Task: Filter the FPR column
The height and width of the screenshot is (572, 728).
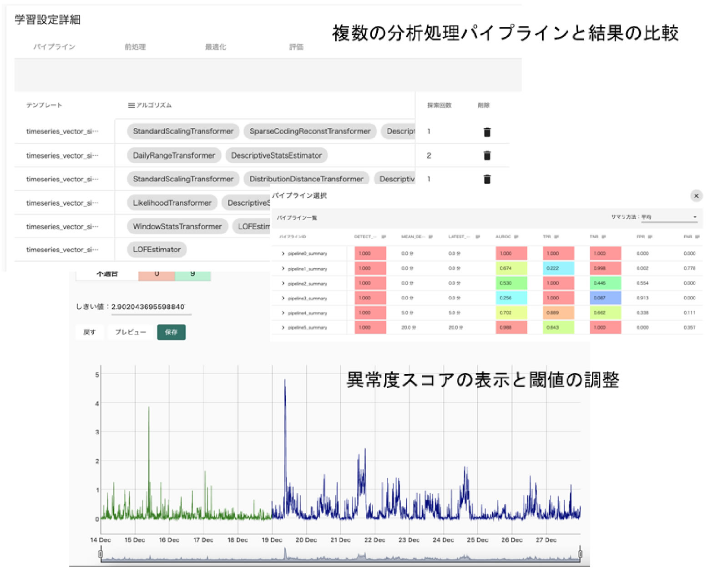Action: click(650, 237)
